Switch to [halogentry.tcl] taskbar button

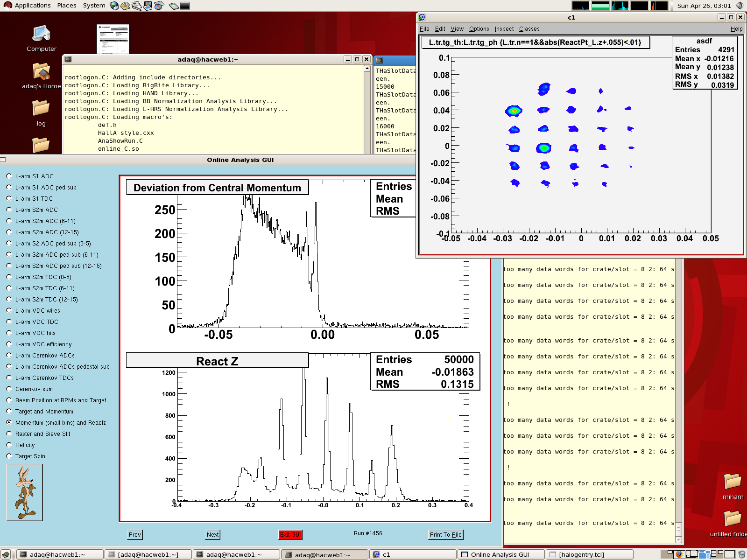(589, 554)
